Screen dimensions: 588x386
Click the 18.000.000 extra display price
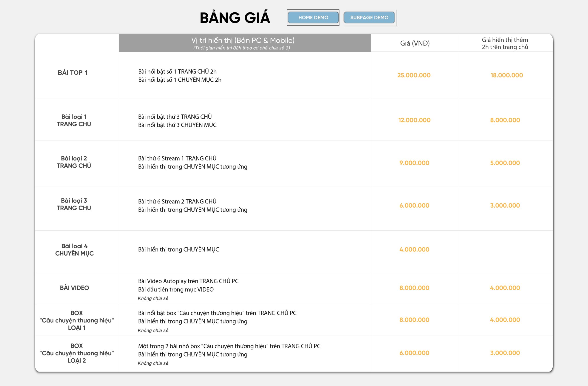506,75
